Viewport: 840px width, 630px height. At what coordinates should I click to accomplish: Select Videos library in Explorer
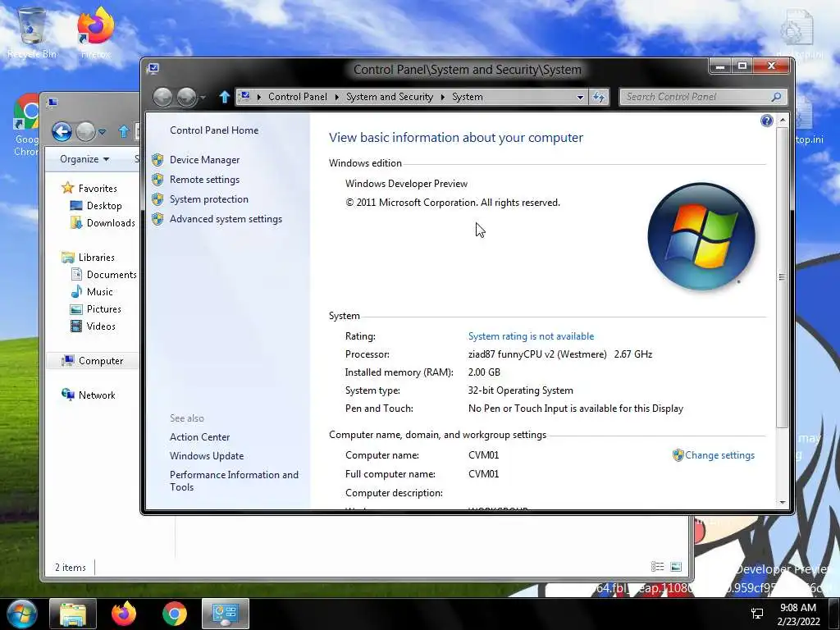coord(101,326)
